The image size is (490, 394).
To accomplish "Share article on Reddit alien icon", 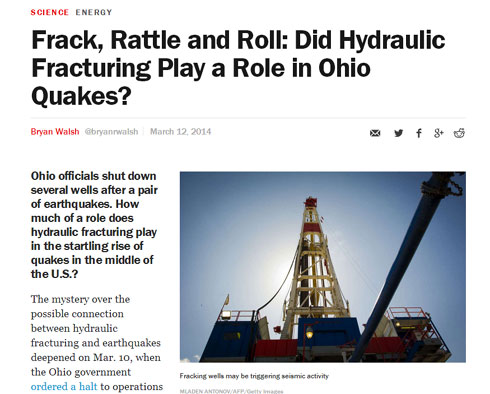I will point(459,133).
